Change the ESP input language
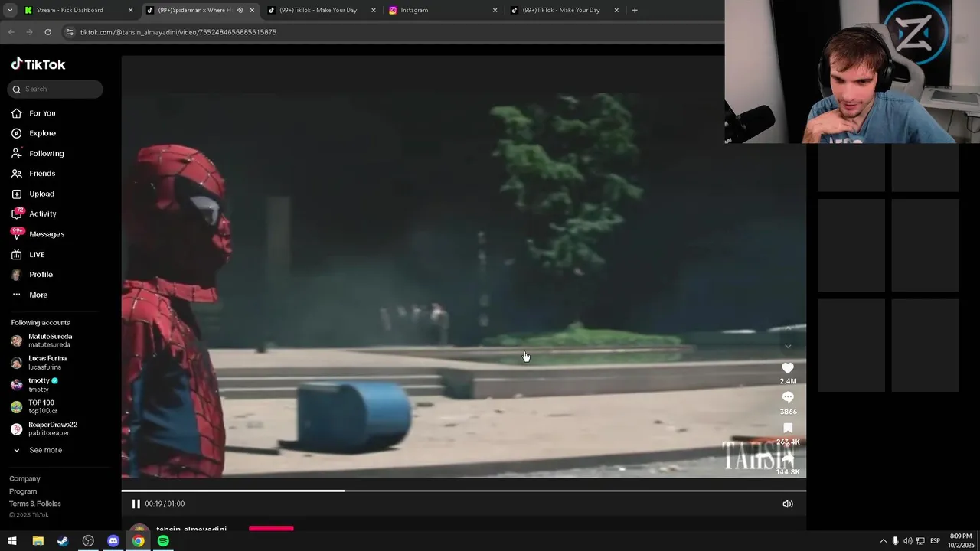Viewport: 980px width, 551px height. 935,541
